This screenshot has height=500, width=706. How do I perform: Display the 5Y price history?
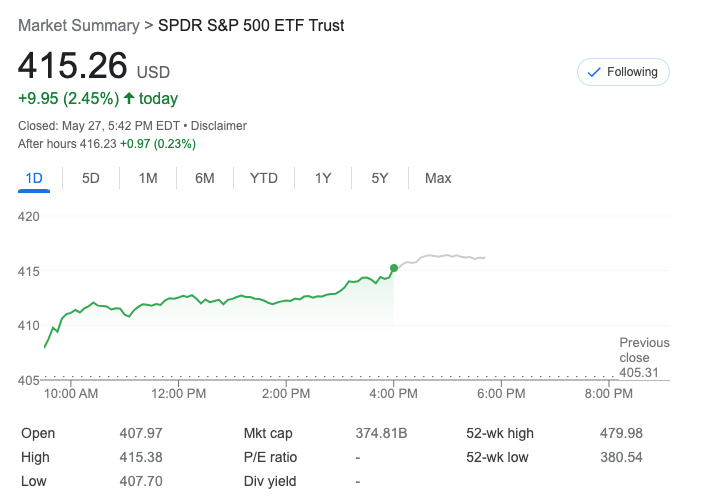tap(380, 178)
